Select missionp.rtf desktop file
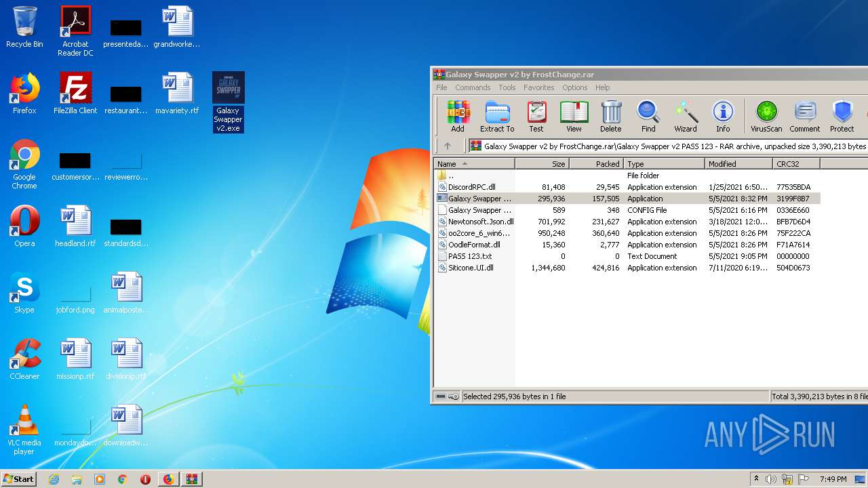Viewport: 868px width, 488px height. (75, 359)
